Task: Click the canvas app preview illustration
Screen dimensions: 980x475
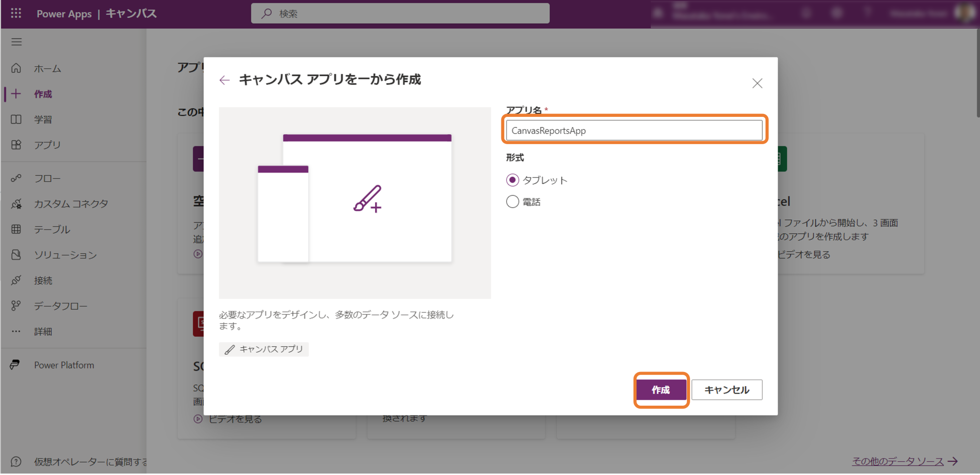Action: tap(355, 203)
